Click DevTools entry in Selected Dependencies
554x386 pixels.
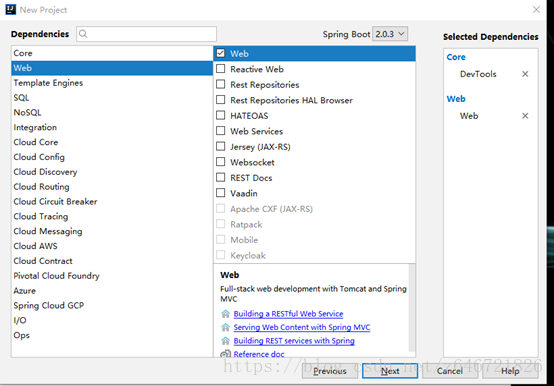tap(478, 74)
